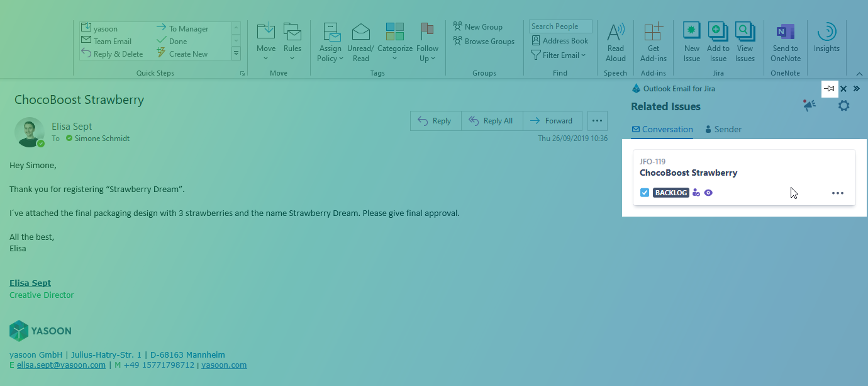Click the Search People field

(560, 26)
